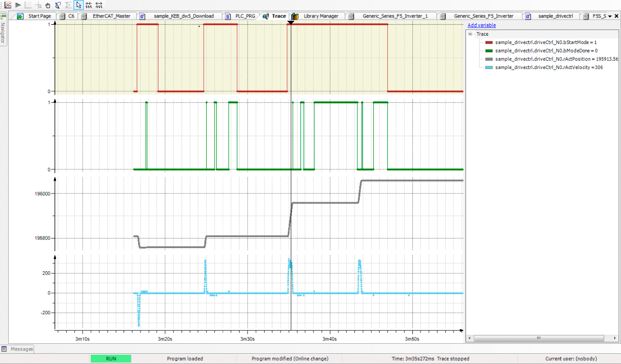
Task: Click the trace cursor crosshair tool icon
Action: pos(38,5)
